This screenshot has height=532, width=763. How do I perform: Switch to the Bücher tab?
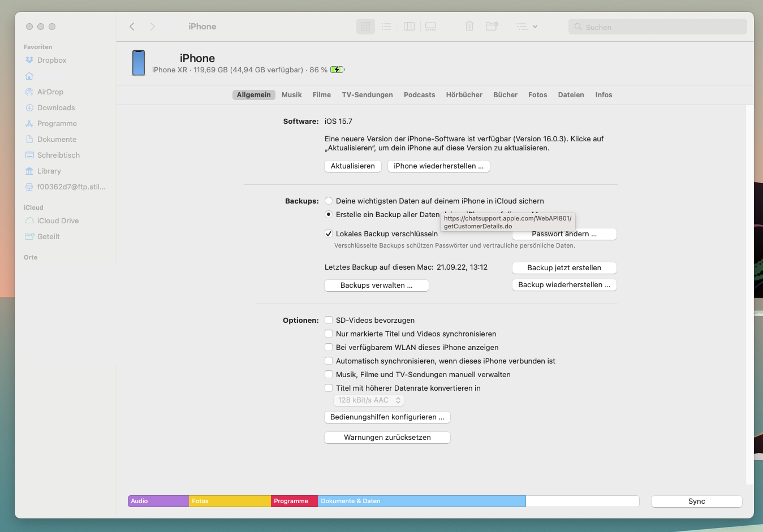[x=506, y=95]
